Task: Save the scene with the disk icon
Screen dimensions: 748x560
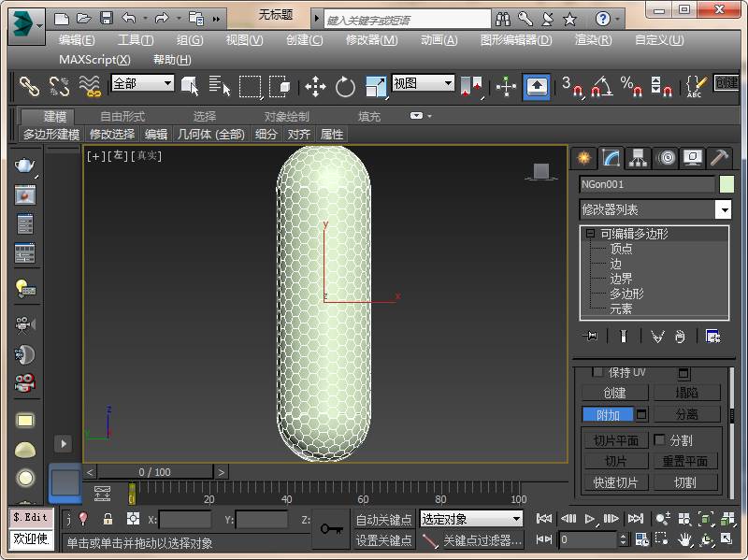Action: click(x=107, y=19)
